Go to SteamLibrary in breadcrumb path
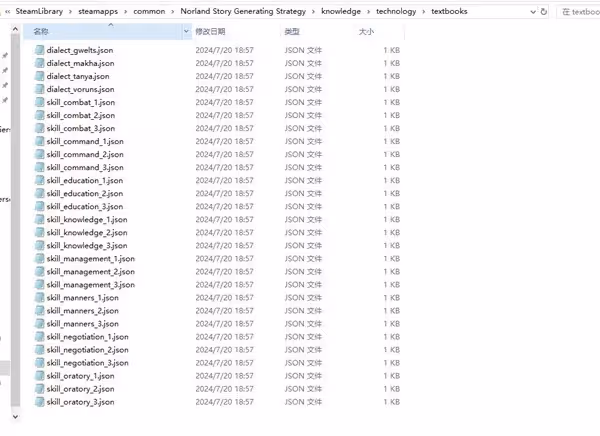The width and height of the screenshot is (600, 436). [39, 11]
